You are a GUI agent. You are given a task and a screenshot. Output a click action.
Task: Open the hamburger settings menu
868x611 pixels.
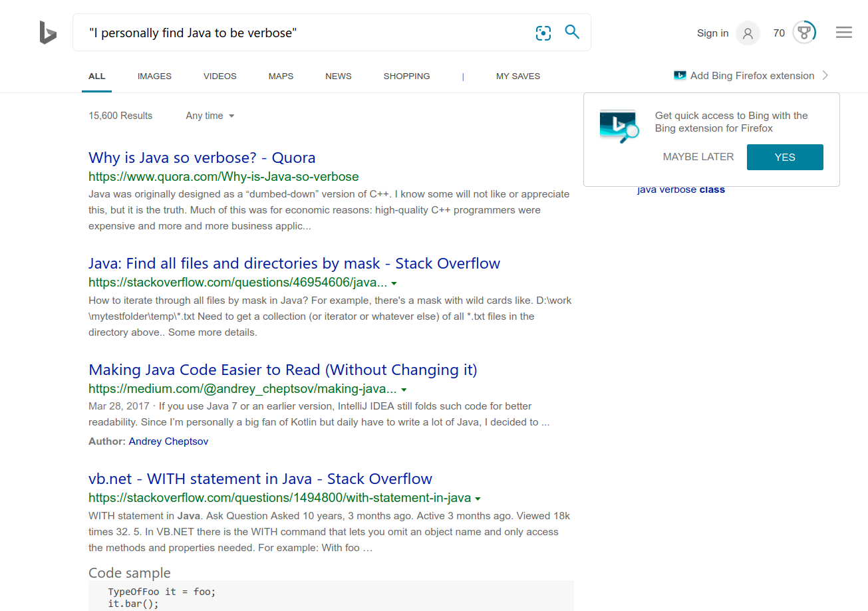click(x=844, y=33)
